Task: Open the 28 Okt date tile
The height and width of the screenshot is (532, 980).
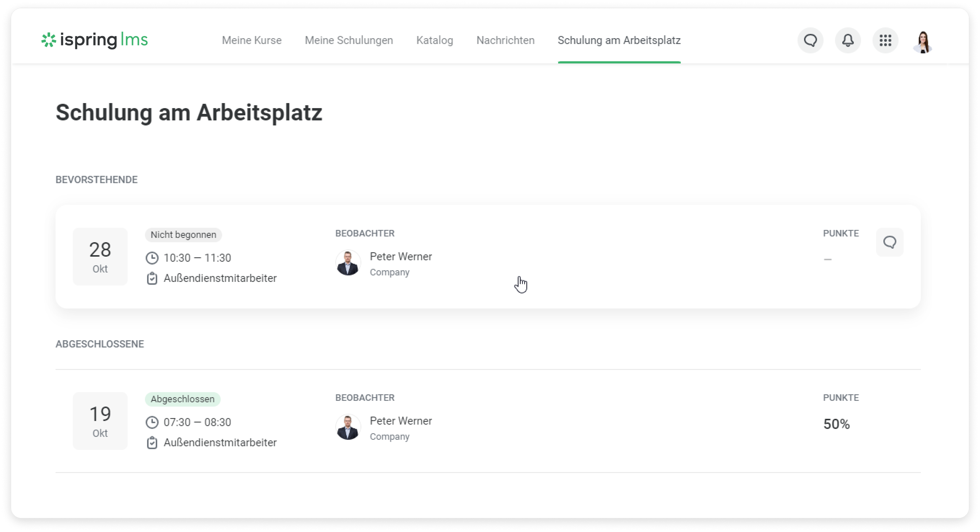Action: coord(100,257)
